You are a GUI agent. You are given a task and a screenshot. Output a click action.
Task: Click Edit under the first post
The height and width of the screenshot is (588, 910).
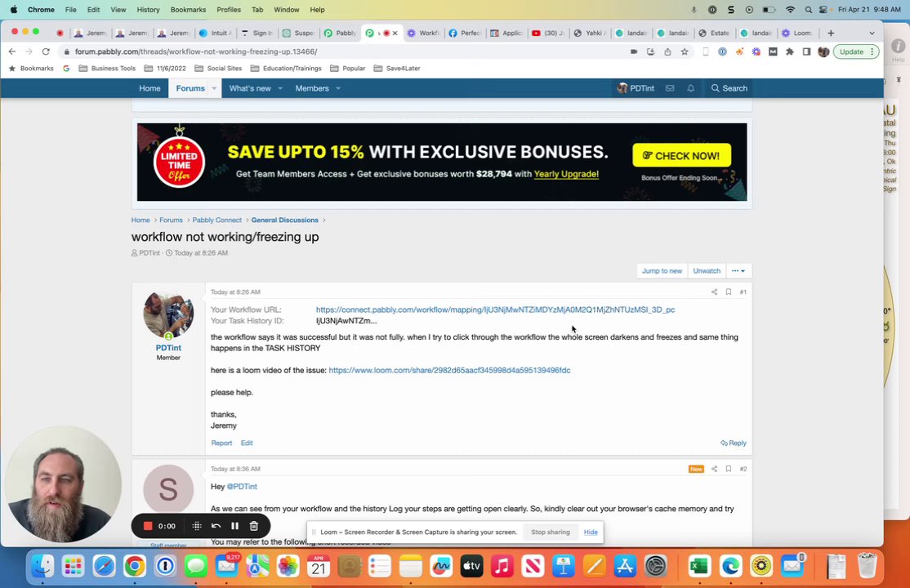(247, 443)
